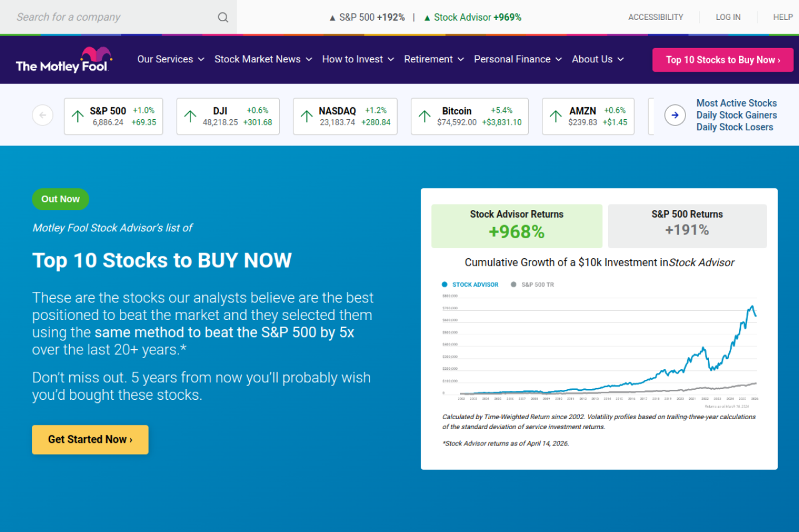Expand the Our Services menu
This screenshot has height=532, width=799.
170,59
